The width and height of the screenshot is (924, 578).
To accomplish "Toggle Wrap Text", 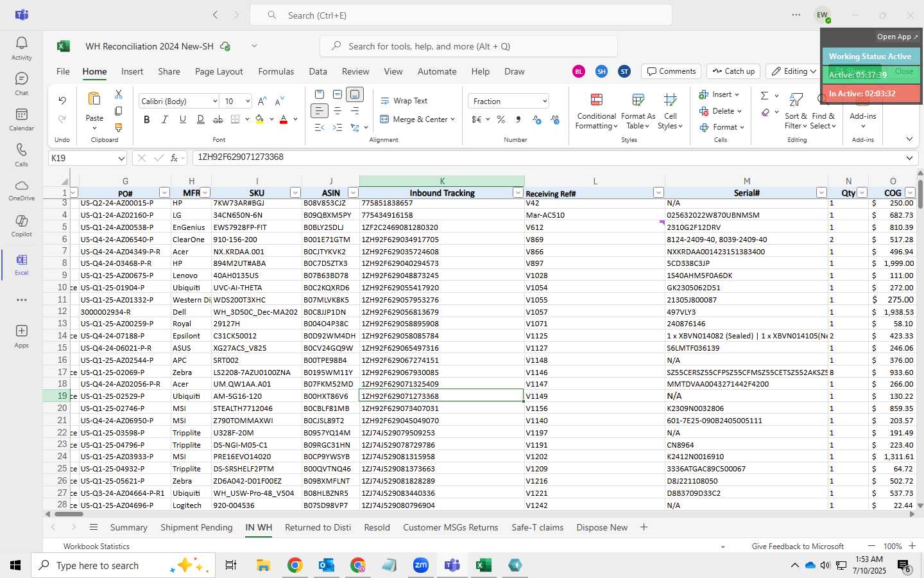I will [404, 101].
